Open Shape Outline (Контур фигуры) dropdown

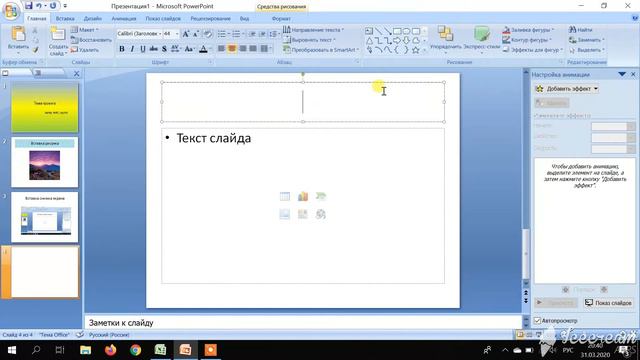(x=527, y=40)
